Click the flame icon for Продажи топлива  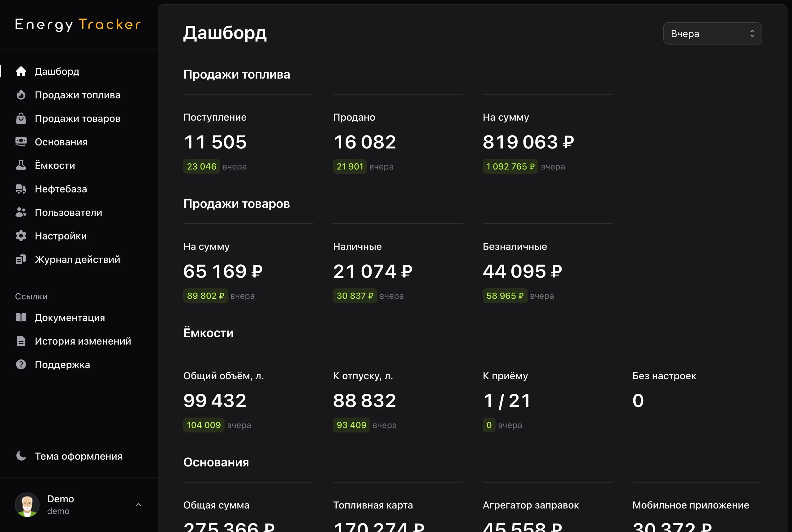click(x=21, y=95)
